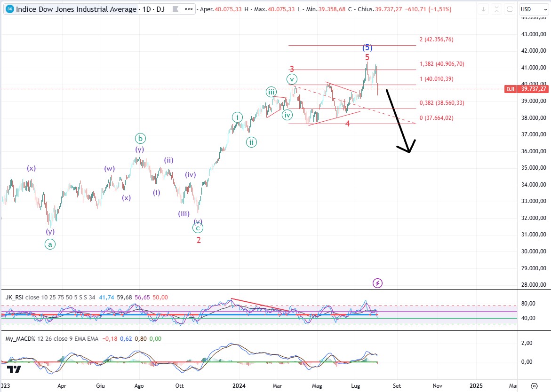Click the TradingView logo
Viewport: 551px width, 392px height.
pos(14,369)
